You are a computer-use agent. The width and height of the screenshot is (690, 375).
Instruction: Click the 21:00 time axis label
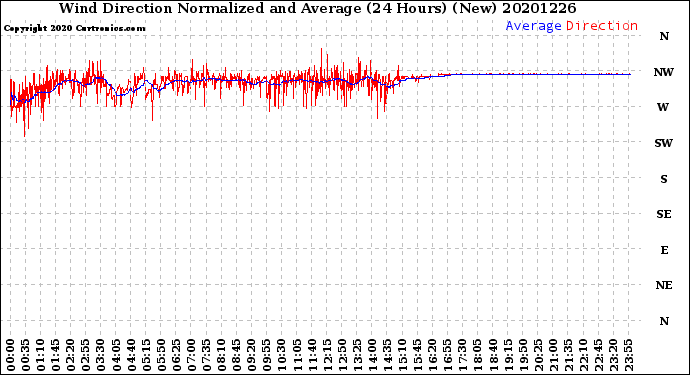(553, 355)
